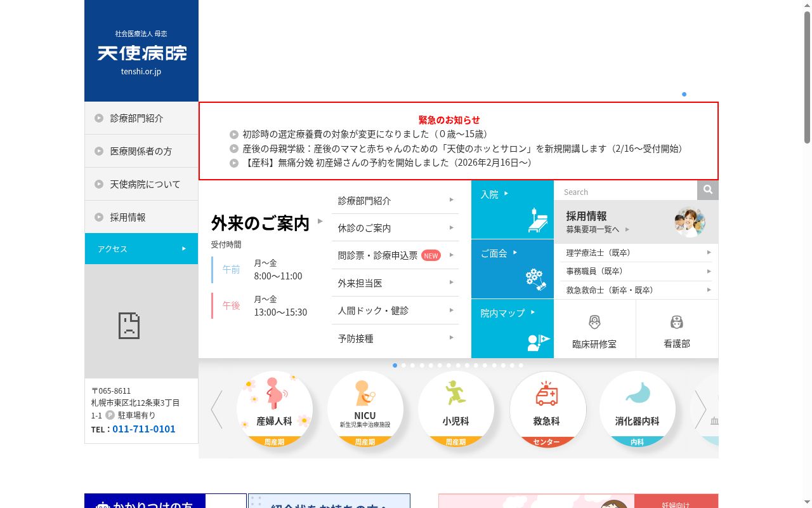Viewport: 812px width, 508px height.
Task: Open 医療関係者の方 in the sidebar
Action: click(x=141, y=151)
